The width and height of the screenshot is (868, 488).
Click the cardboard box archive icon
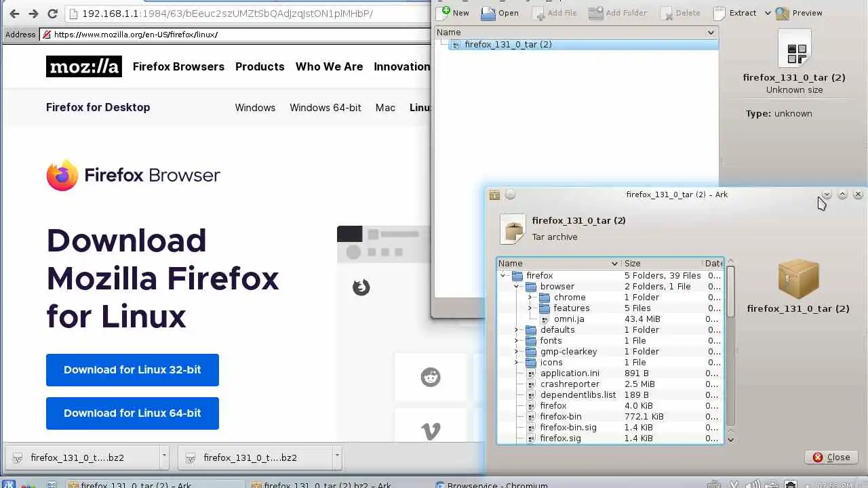coord(798,279)
